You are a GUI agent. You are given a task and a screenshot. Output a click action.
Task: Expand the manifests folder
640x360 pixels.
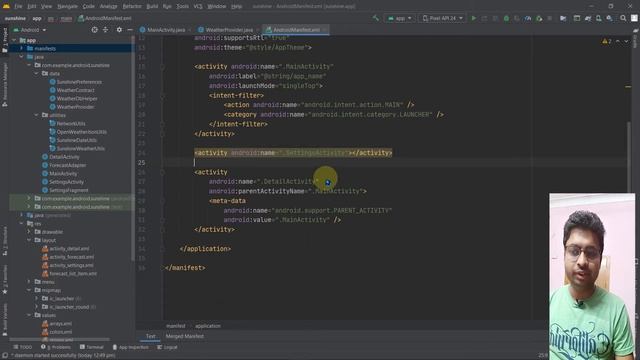point(22,48)
